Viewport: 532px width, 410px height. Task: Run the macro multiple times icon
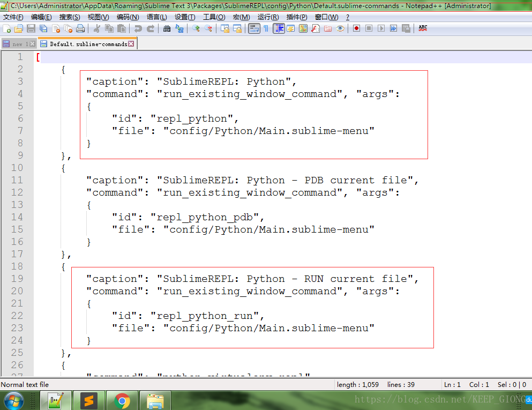point(394,28)
